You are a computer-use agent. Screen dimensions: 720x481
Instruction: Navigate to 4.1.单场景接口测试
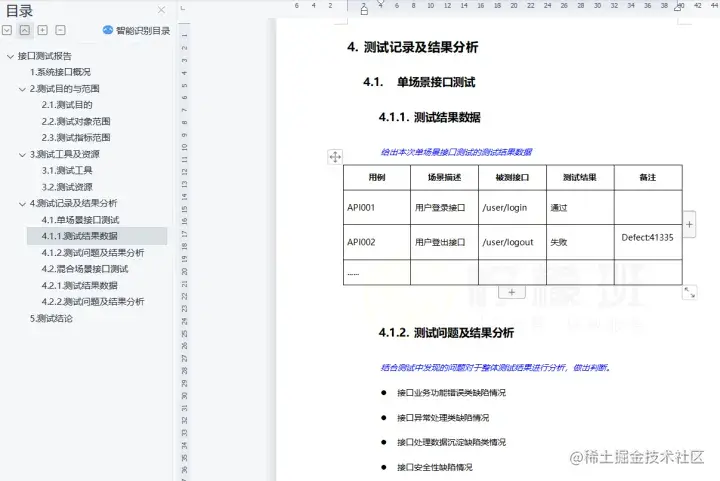coord(80,220)
